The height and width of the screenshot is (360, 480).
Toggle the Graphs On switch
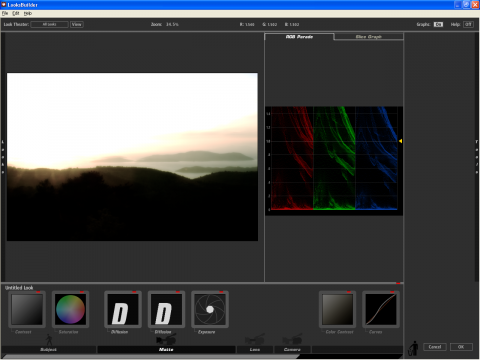tap(438, 24)
